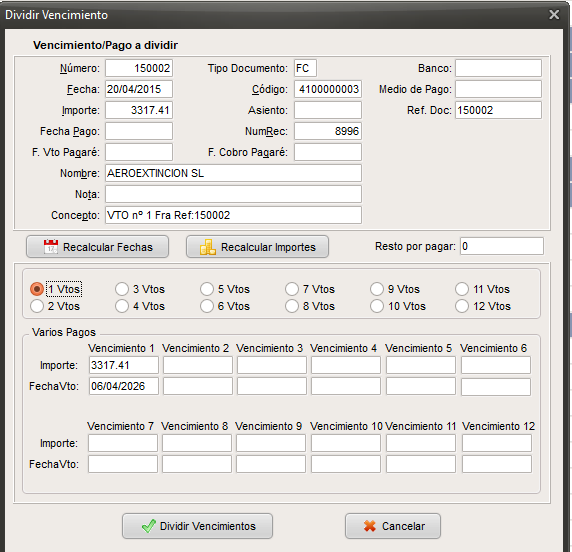The height and width of the screenshot is (552, 572).
Task: Click the NumRec field showing 8996
Action: pyautogui.click(x=328, y=131)
